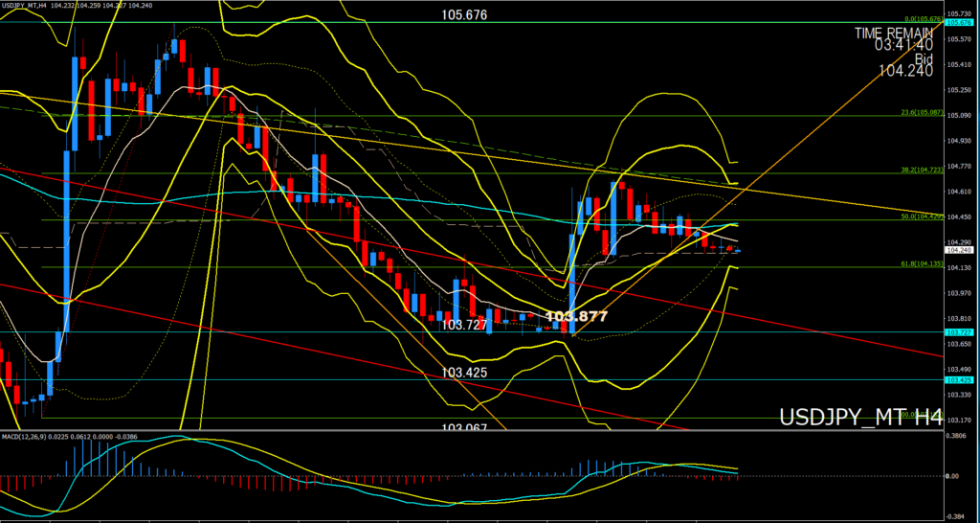Image resolution: width=980 pixels, height=523 pixels.
Task: Click the cyan 103.727 tag on price axis
Action: click(x=959, y=332)
